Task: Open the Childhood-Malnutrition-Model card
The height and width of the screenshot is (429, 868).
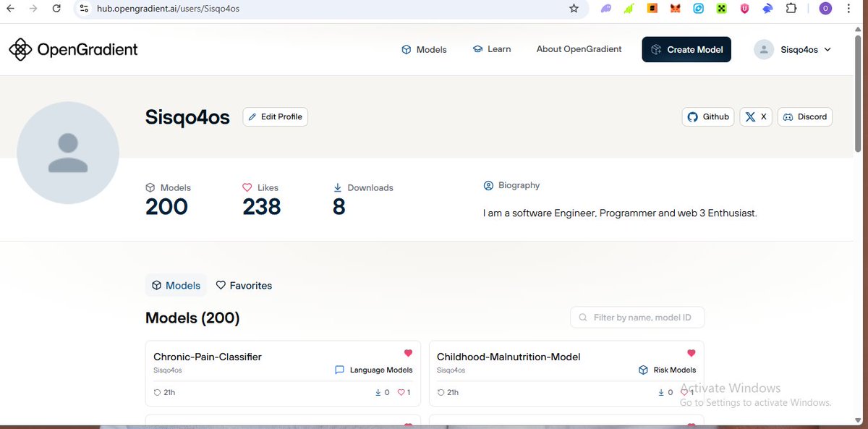Action: [x=566, y=373]
